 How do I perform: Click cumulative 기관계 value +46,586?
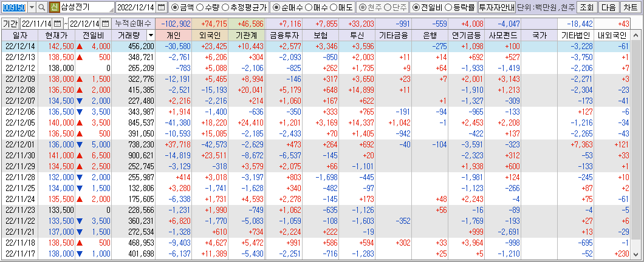pyautogui.click(x=247, y=24)
